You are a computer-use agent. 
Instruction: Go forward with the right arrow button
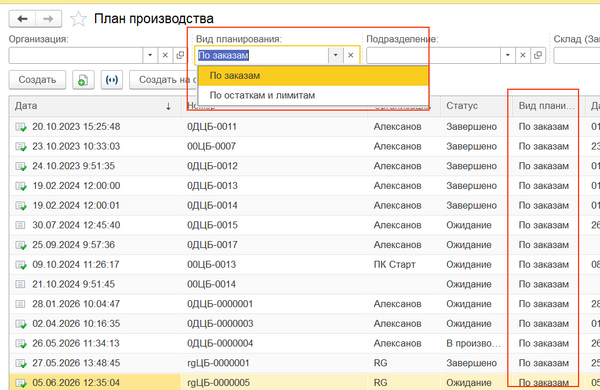click(x=49, y=19)
